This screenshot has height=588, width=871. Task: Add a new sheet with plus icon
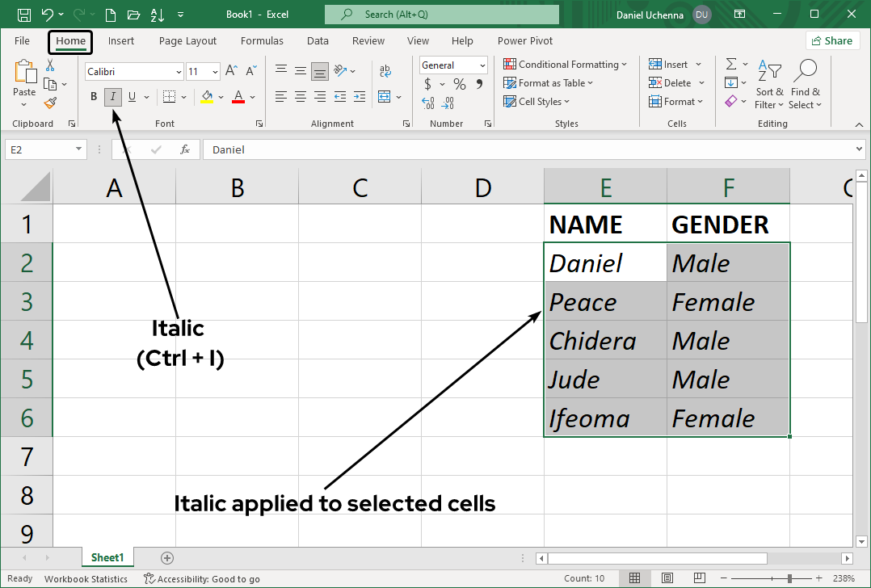pos(167,558)
